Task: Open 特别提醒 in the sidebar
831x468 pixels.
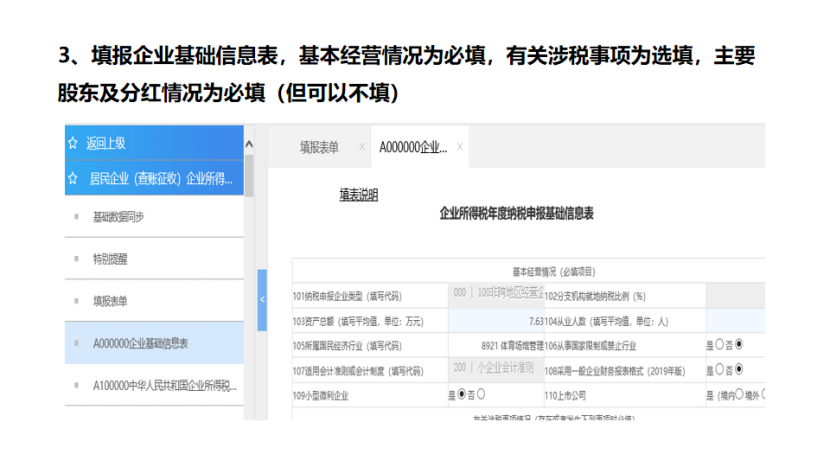Action: [154, 259]
